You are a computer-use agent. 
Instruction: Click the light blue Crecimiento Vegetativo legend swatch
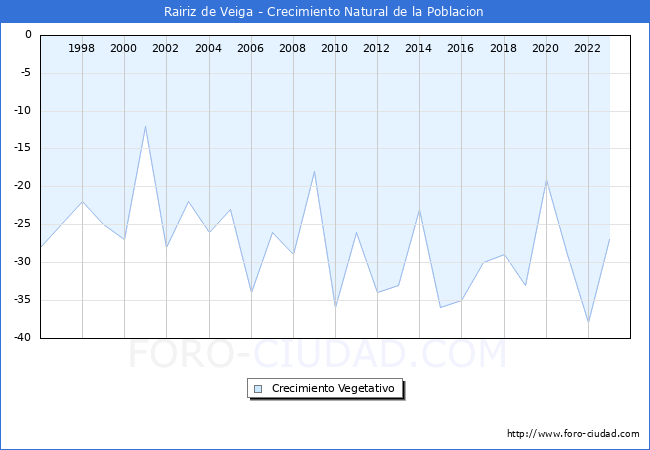point(258,389)
